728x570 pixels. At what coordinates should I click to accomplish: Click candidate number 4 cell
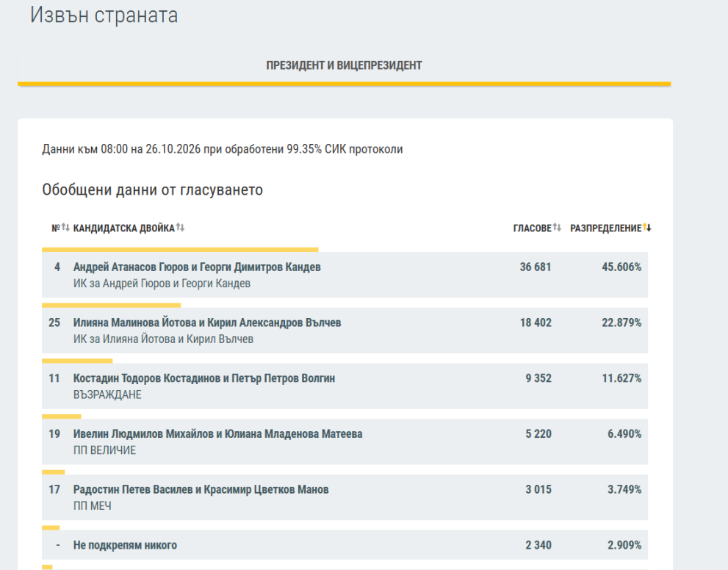[x=57, y=267]
